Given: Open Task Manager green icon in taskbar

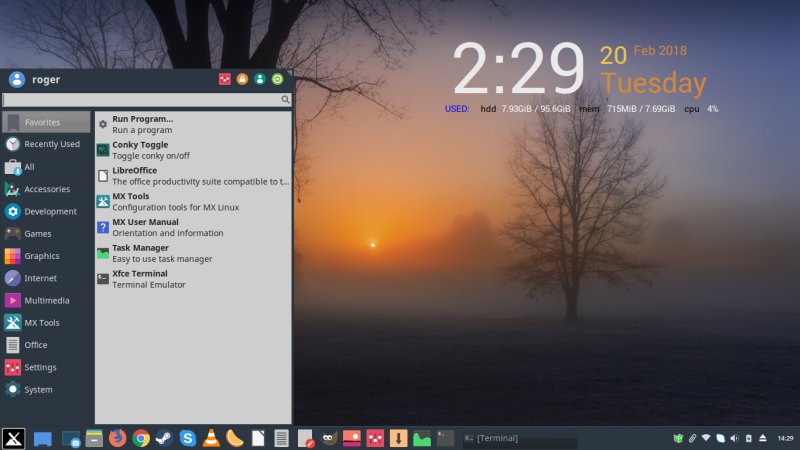Looking at the screenshot, I should click(x=422, y=438).
